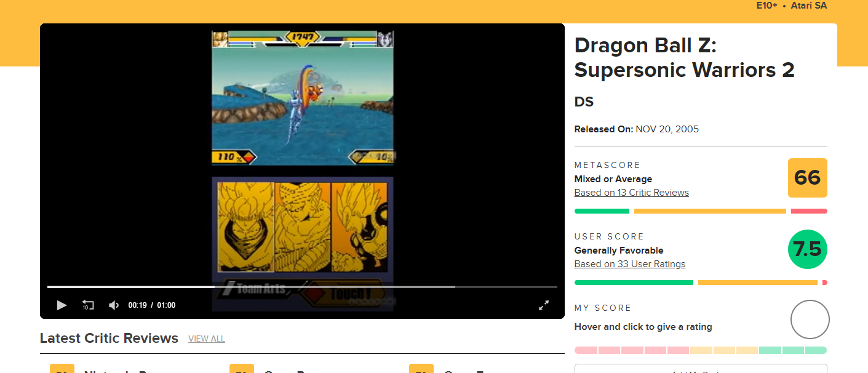Open the video in fullscreen mode
The image size is (868, 373).
tap(544, 305)
